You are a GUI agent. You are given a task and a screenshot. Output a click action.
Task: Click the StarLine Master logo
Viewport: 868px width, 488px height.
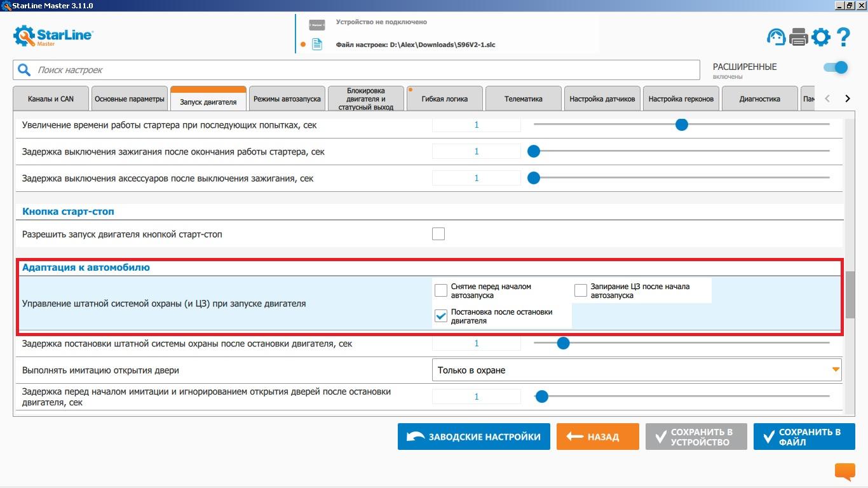53,36
